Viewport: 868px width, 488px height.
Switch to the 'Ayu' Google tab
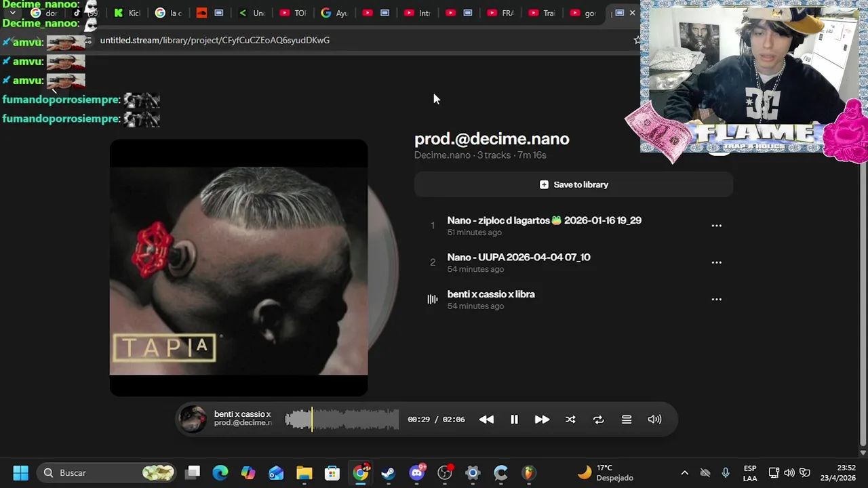[x=334, y=13]
